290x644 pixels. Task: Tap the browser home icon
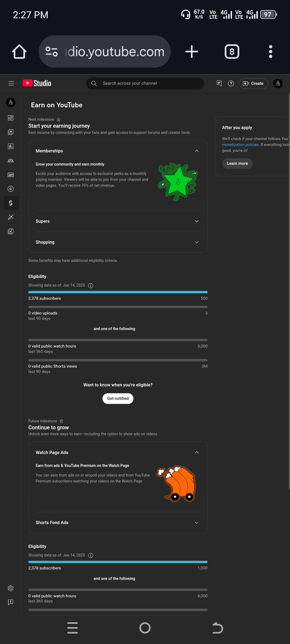19,51
